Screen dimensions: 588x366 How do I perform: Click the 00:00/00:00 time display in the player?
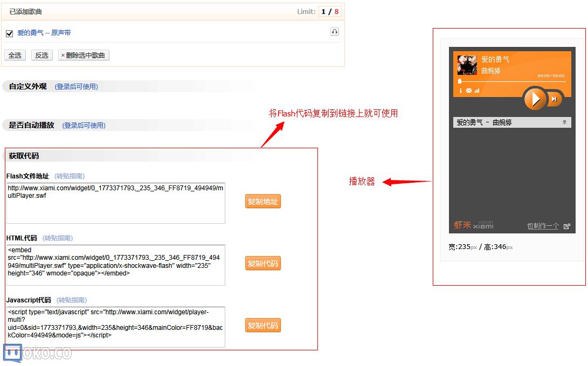(x=551, y=76)
